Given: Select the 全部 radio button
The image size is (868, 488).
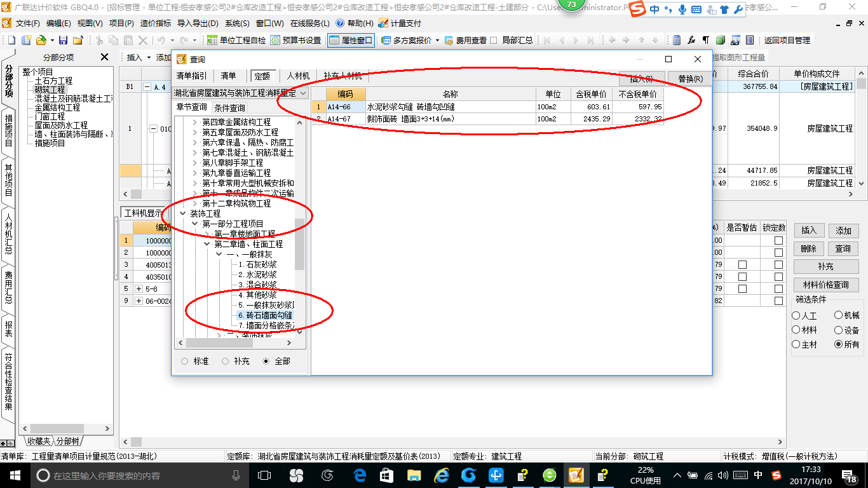Looking at the screenshot, I should (266, 361).
